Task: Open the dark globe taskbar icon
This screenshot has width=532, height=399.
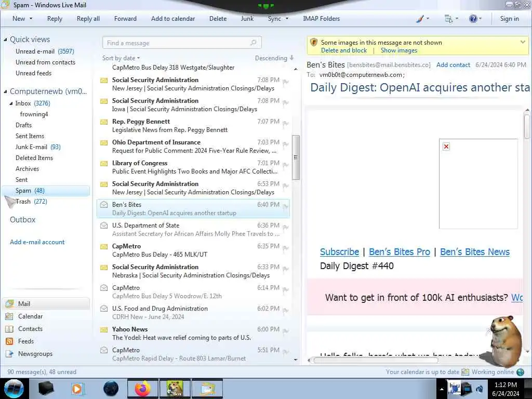Action: click(111, 389)
